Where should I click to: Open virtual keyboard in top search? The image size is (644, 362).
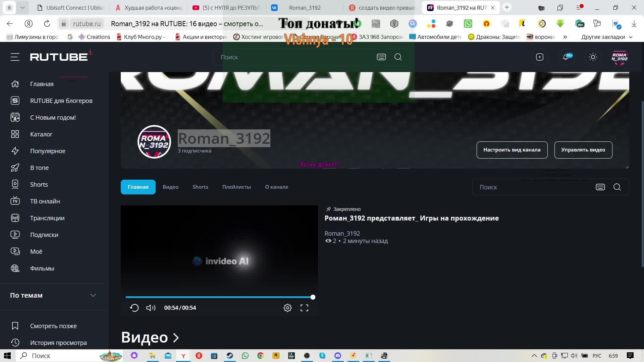[381, 57]
